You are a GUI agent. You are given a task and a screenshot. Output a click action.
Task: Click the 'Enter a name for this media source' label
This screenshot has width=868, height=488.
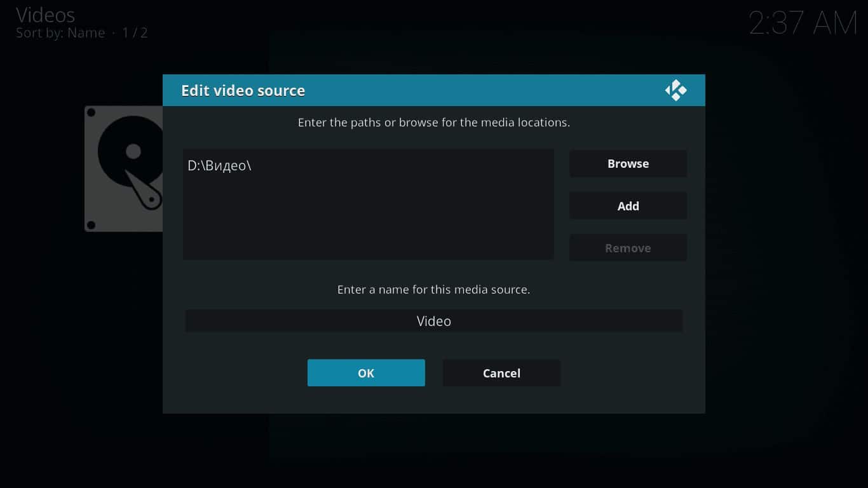[x=434, y=289]
